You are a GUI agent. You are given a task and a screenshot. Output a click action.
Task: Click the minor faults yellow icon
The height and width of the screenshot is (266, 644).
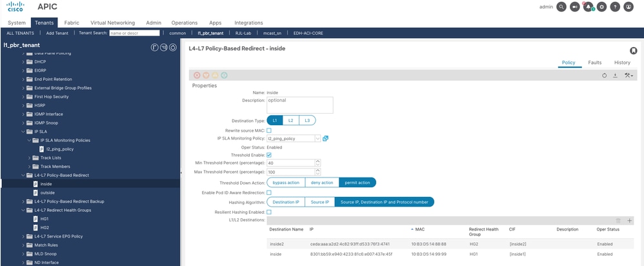215,76
